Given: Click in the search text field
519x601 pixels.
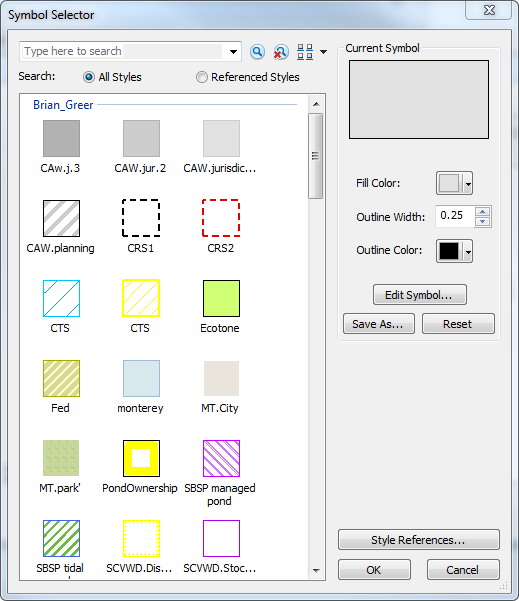Looking at the screenshot, I should tap(123, 51).
